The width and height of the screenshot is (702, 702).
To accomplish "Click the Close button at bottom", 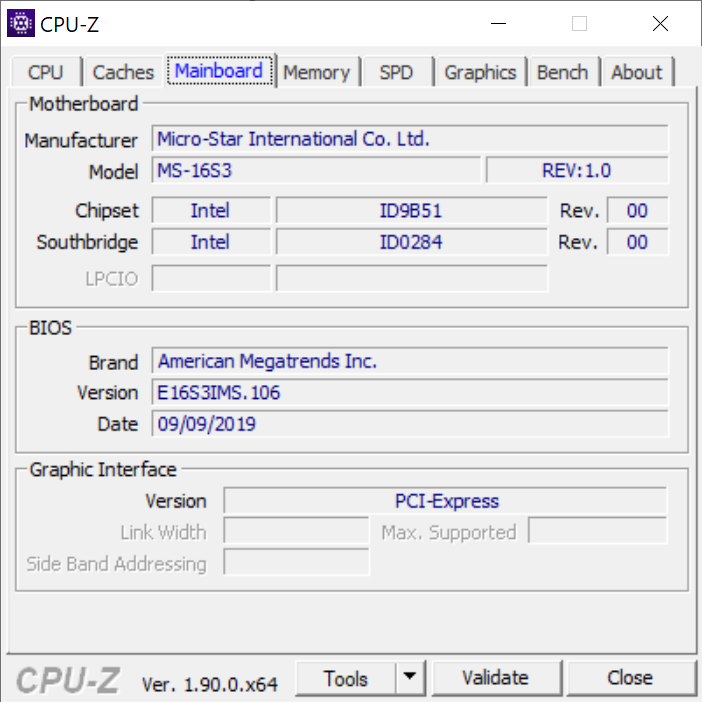I will [x=629, y=678].
